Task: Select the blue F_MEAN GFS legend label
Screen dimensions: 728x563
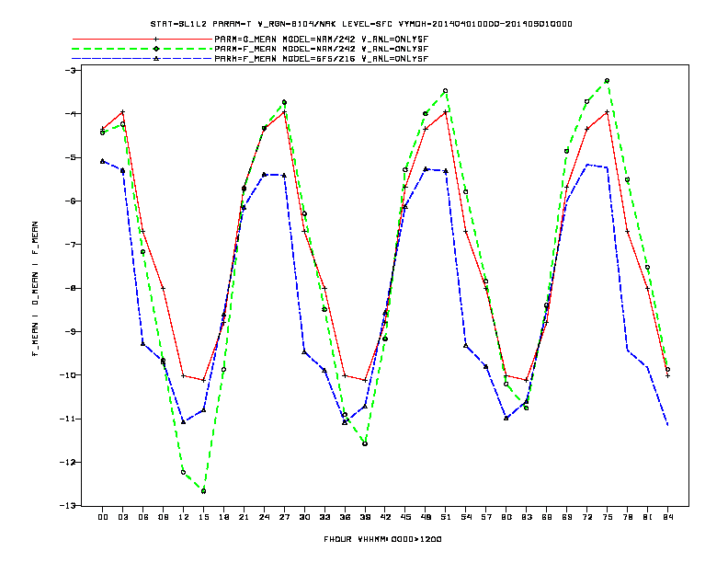Action: (x=322, y=59)
